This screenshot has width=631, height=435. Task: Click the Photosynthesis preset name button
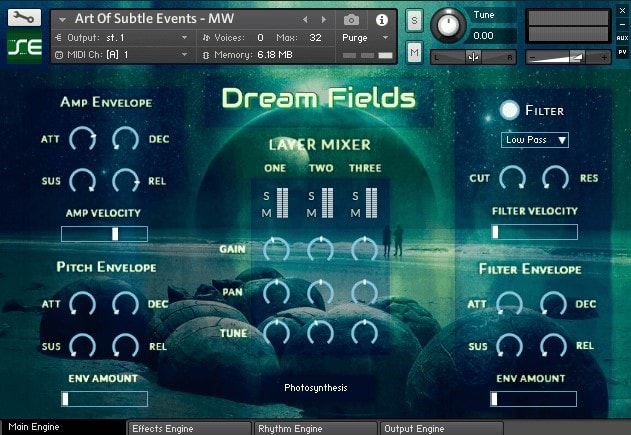coord(315,387)
